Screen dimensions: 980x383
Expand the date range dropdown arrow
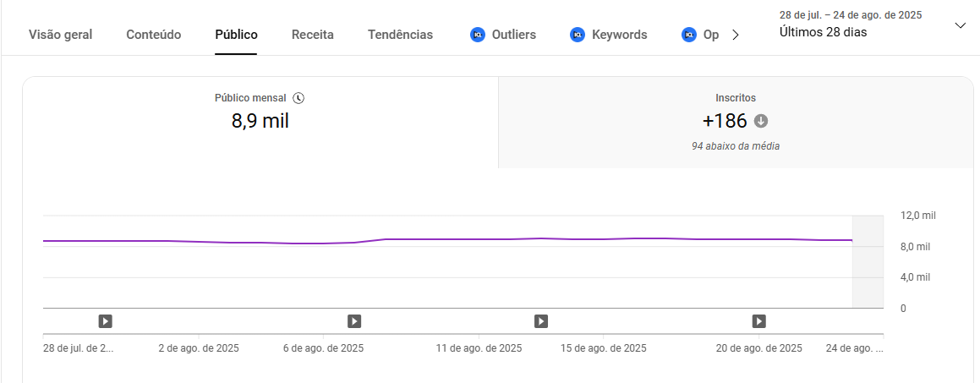coord(960,25)
